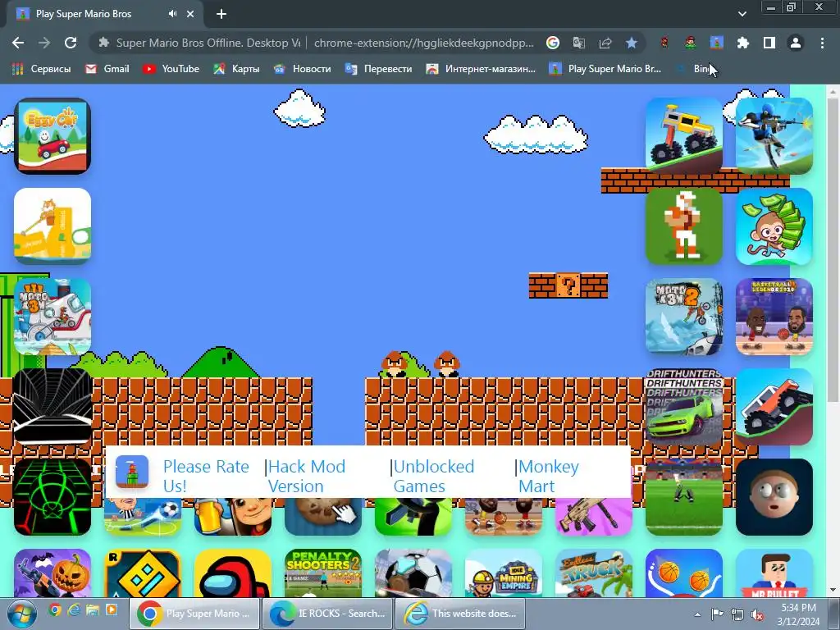Expand the tab search dropdown arrow
The height and width of the screenshot is (630, 840).
click(742, 14)
